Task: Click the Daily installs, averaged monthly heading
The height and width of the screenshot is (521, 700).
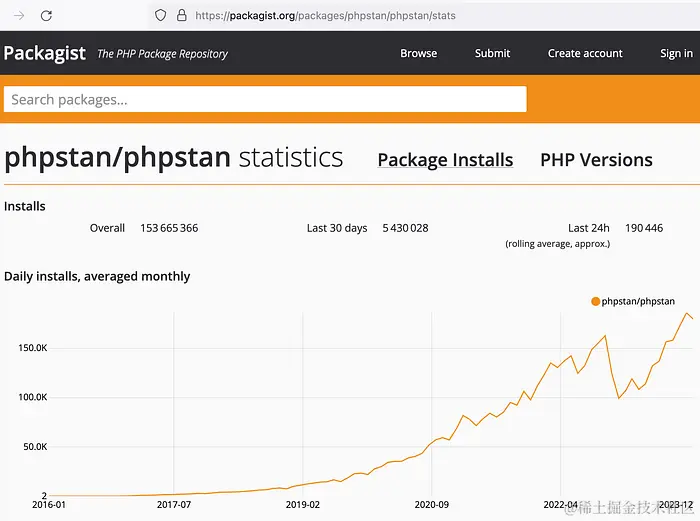Action: [x=97, y=276]
